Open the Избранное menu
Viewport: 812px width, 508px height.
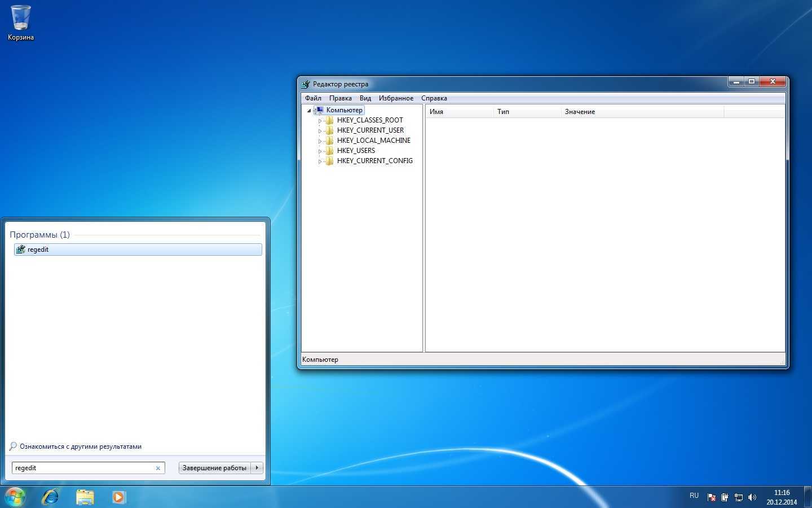pyautogui.click(x=396, y=98)
